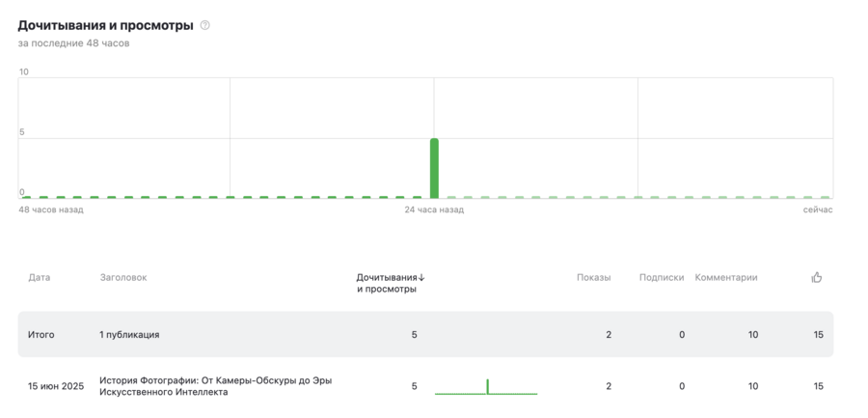868x418 pixels.
Task: Click the tall green bar in the chart
Action: (434, 168)
